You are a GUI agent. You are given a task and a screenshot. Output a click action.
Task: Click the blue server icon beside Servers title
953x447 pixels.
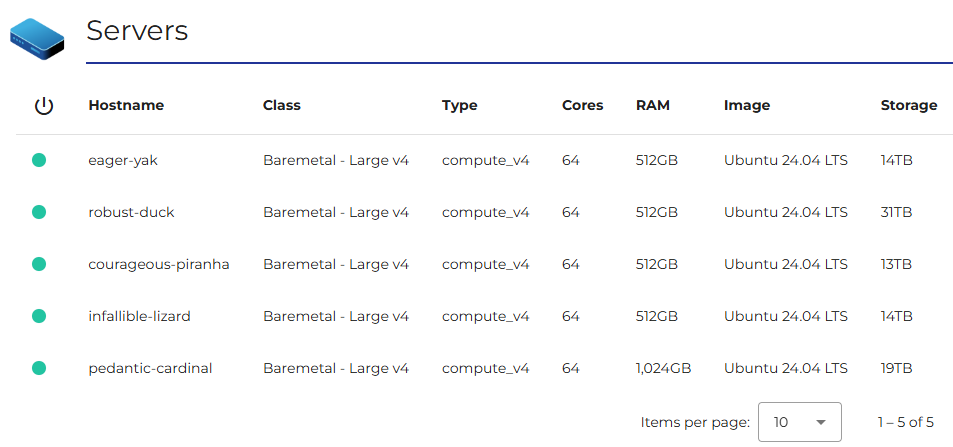pos(37,39)
